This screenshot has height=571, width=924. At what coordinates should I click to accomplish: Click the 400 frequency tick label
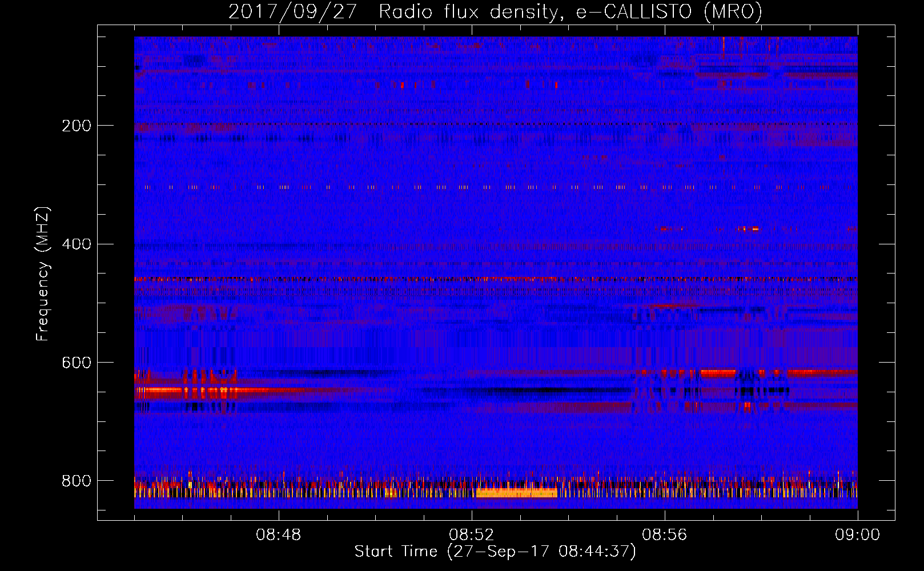point(77,244)
